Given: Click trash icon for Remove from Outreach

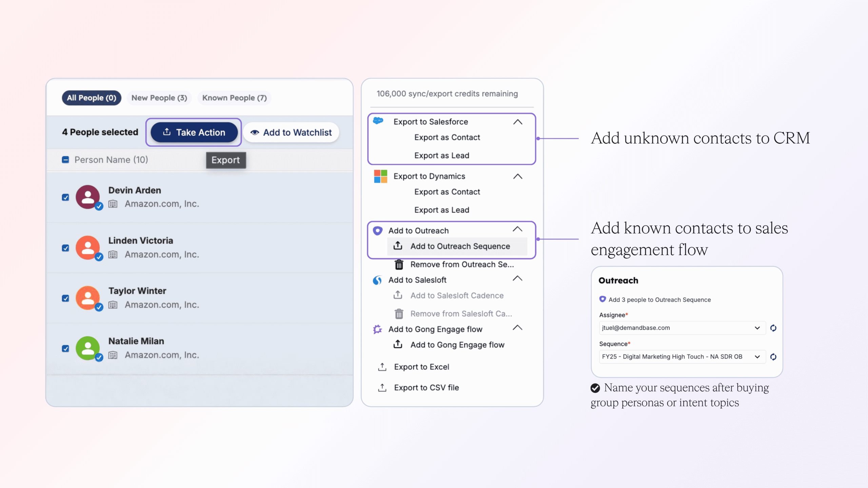Looking at the screenshot, I should (399, 265).
